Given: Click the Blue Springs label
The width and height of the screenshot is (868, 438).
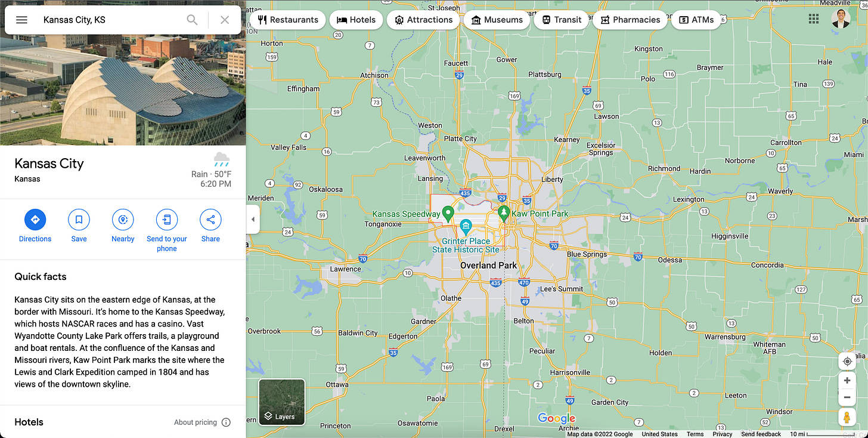Looking at the screenshot, I should pyautogui.click(x=587, y=254).
